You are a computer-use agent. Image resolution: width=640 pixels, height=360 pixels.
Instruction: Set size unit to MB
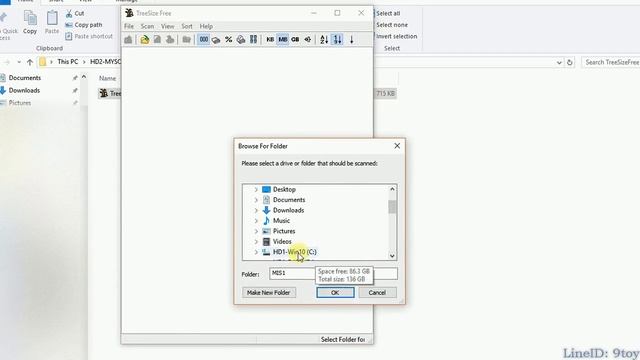click(283, 40)
